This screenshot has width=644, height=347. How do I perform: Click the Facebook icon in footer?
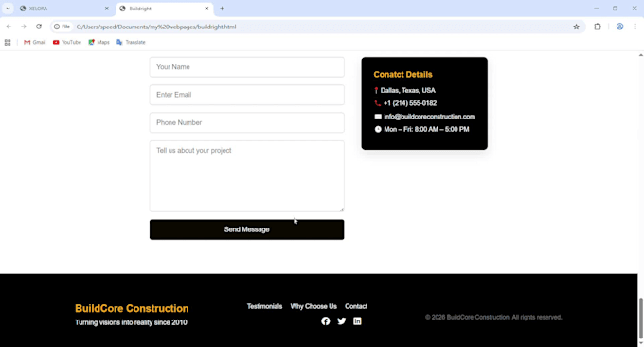point(325,321)
